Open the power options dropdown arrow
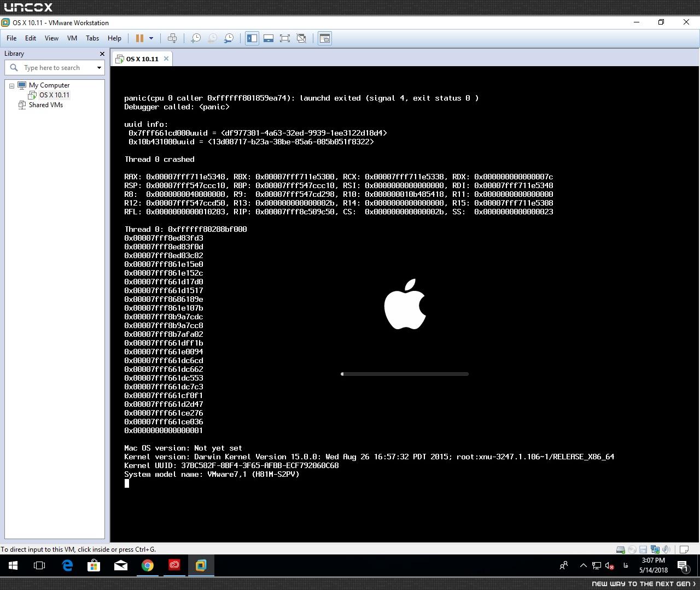 pyautogui.click(x=151, y=38)
